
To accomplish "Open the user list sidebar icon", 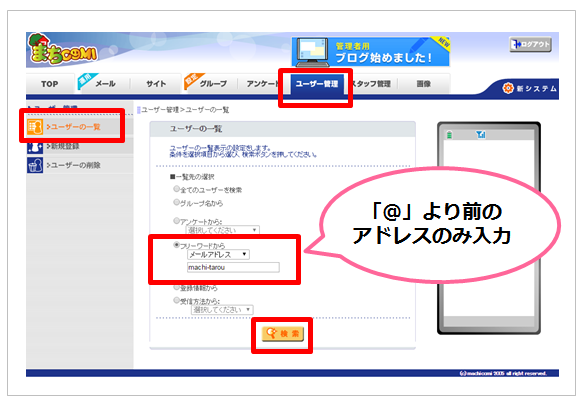I will pyautogui.click(x=35, y=127).
